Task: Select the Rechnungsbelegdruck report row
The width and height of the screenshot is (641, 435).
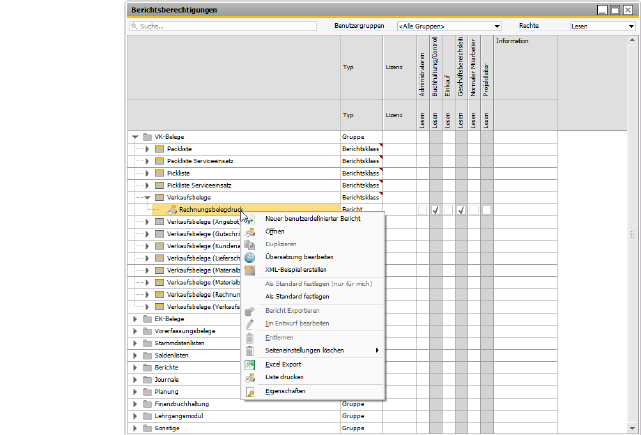Action: pyautogui.click(x=246, y=210)
